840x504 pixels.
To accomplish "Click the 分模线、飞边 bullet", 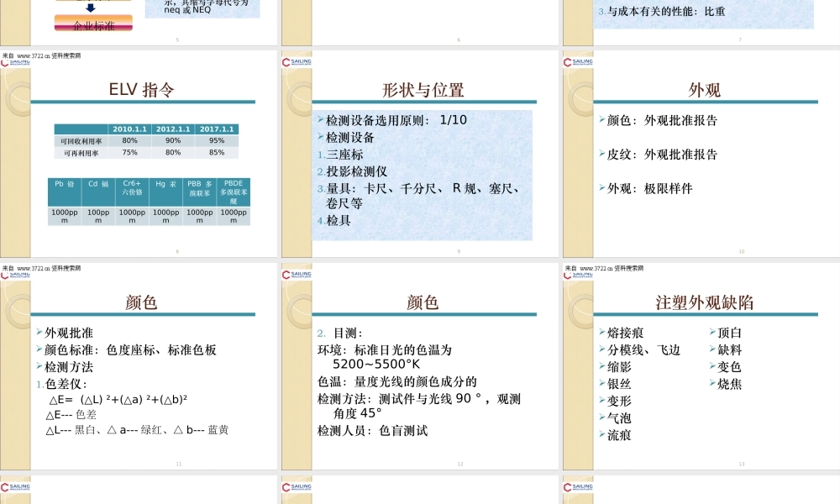I will click(639, 350).
